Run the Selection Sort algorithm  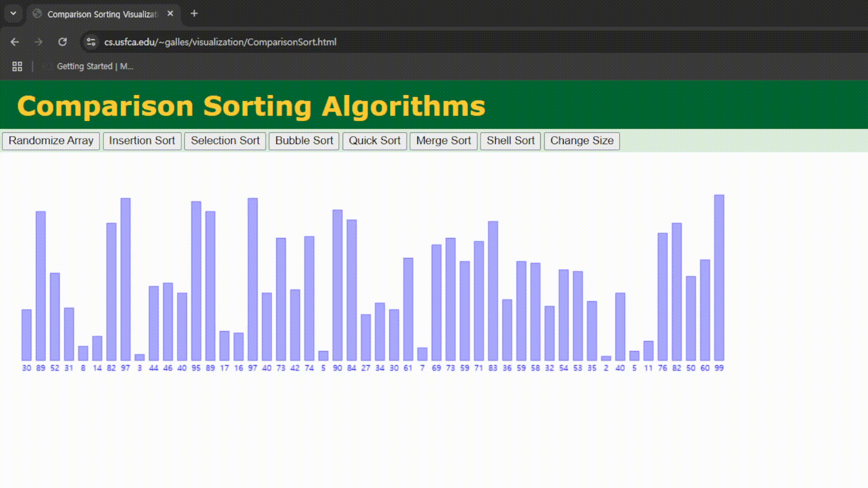pos(225,141)
